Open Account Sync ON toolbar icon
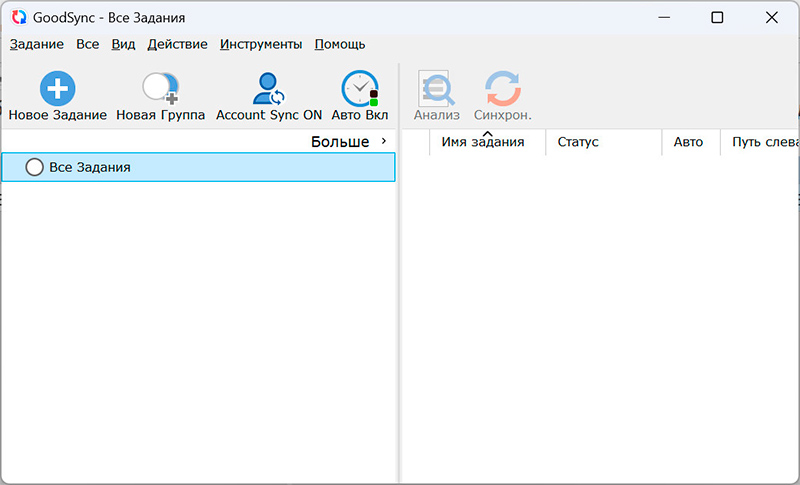Viewport: 800px width, 485px height. [x=269, y=89]
